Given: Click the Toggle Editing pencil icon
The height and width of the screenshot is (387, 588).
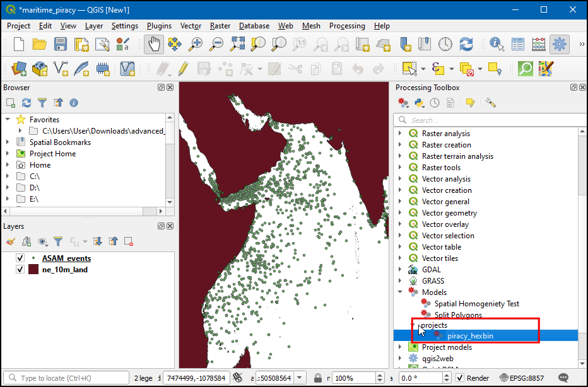Looking at the screenshot, I should [183, 69].
